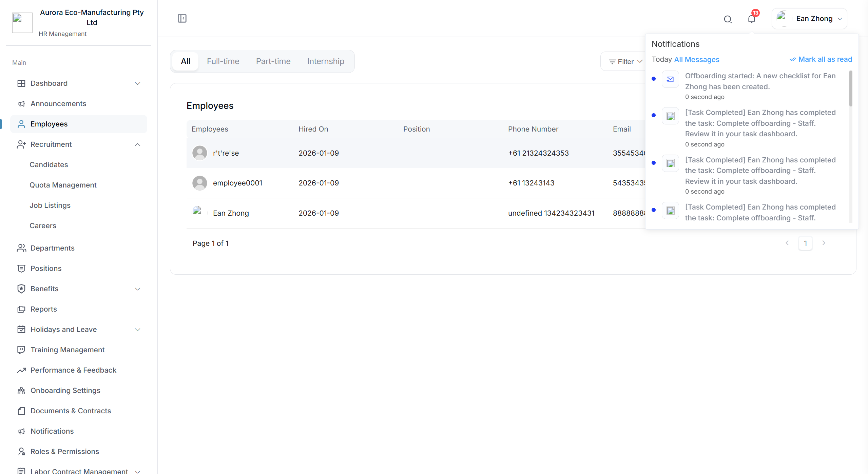The height and width of the screenshot is (474, 868).
Task: Click the Announcements megaphone icon
Action: coord(21,104)
